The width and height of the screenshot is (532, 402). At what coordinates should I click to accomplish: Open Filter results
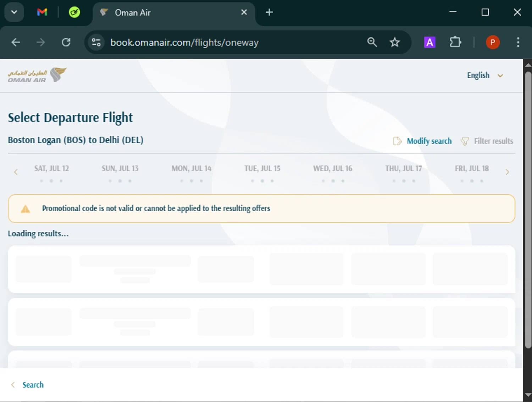(x=493, y=141)
